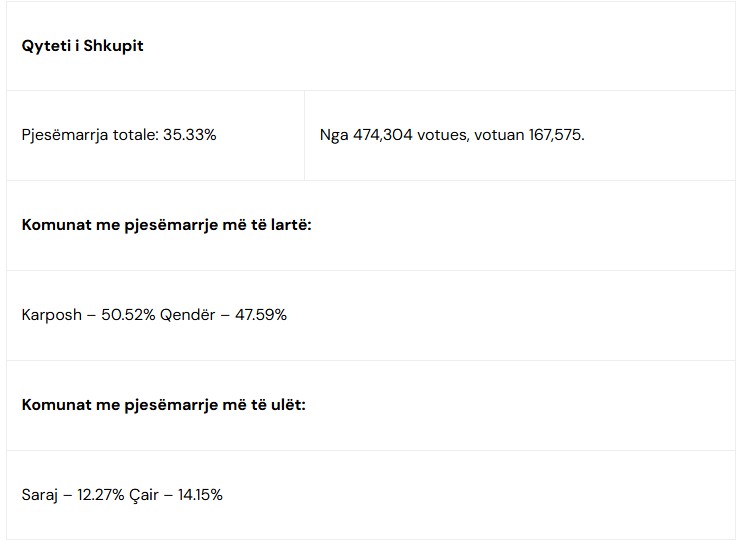Click the word lartë in the heading

(x=289, y=225)
